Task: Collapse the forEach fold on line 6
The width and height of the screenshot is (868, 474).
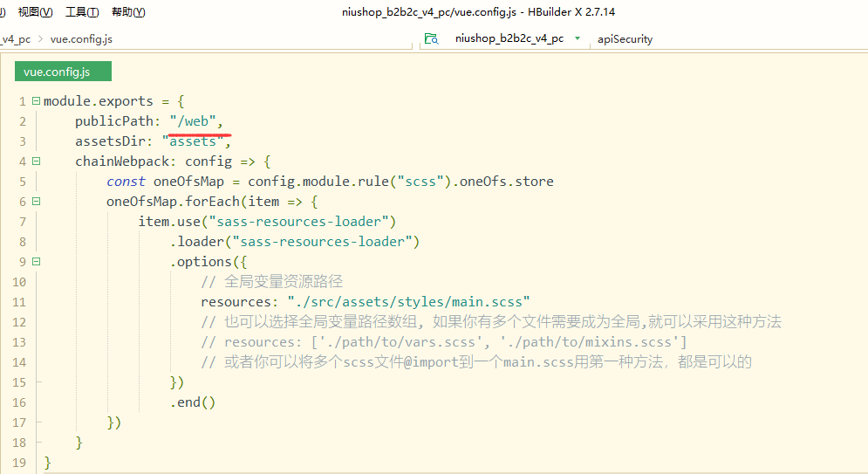Action: (36, 202)
